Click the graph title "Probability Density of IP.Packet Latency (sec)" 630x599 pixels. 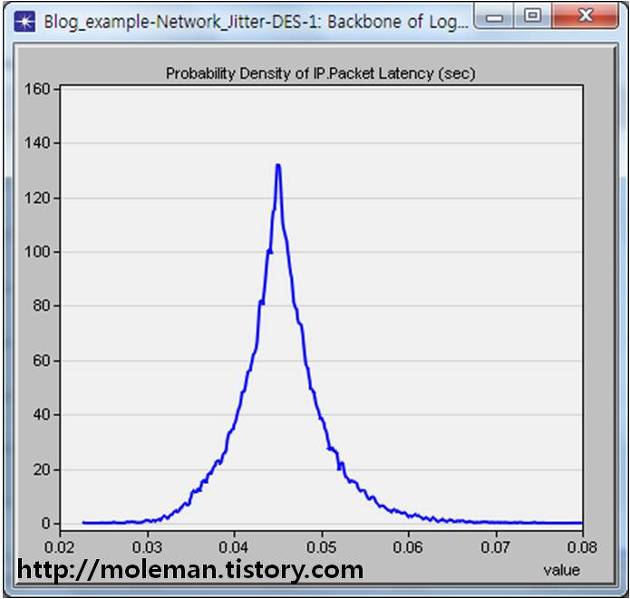[321, 74]
